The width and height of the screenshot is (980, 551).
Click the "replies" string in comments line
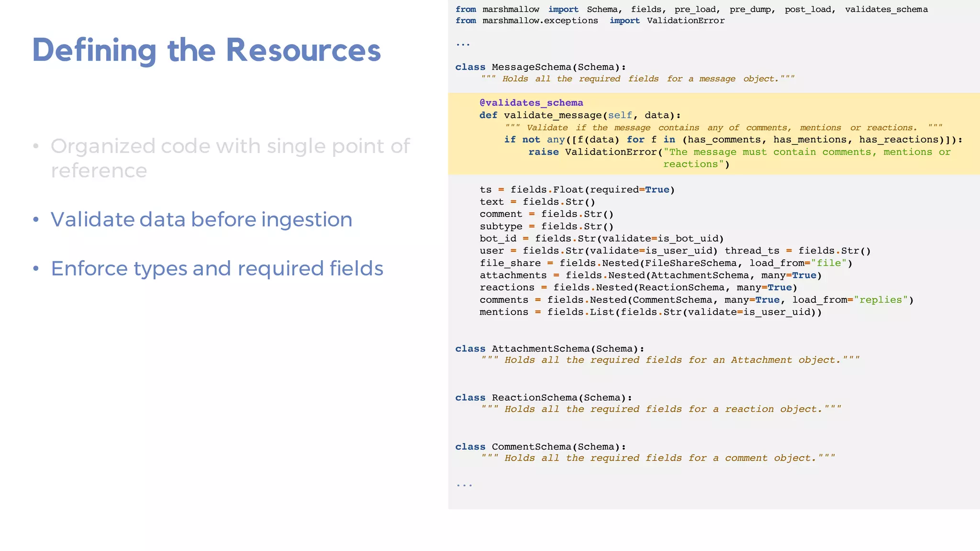click(880, 300)
